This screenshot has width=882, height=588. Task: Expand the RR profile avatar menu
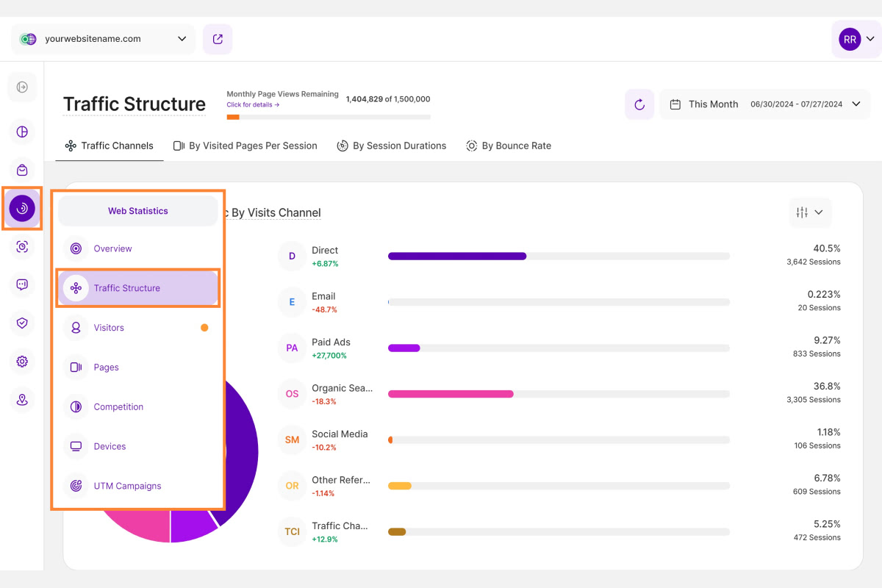tap(856, 38)
